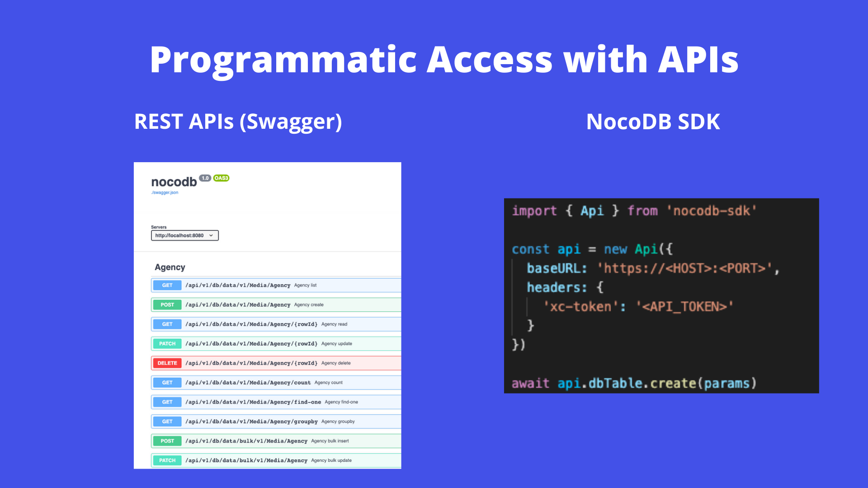Open the ./swagger.json link
Image resolution: width=868 pixels, height=488 pixels.
[x=165, y=192]
